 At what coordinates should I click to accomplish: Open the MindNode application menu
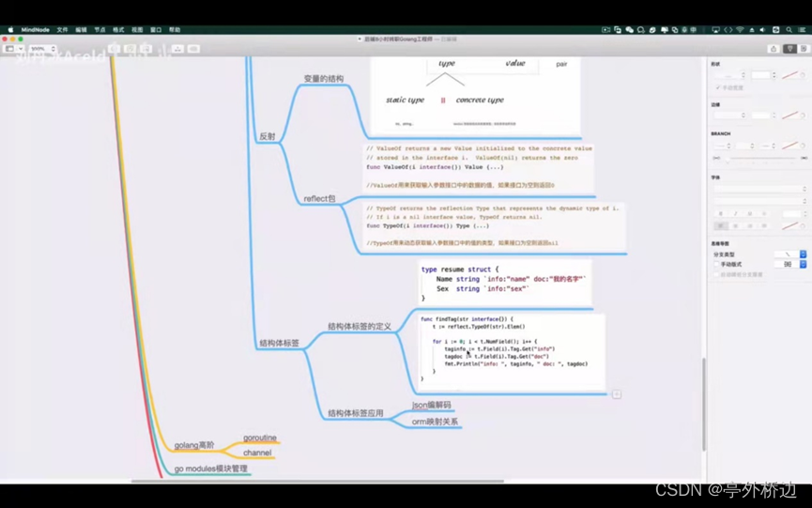(36, 30)
